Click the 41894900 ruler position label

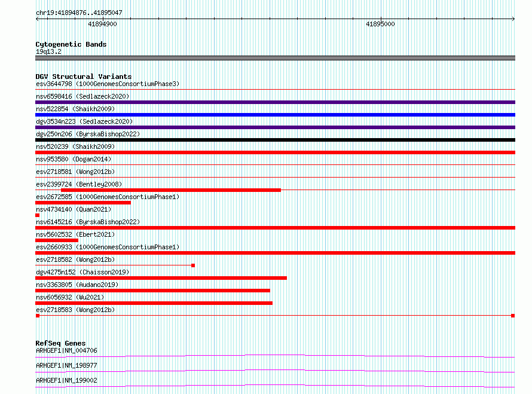click(x=102, y=24)
